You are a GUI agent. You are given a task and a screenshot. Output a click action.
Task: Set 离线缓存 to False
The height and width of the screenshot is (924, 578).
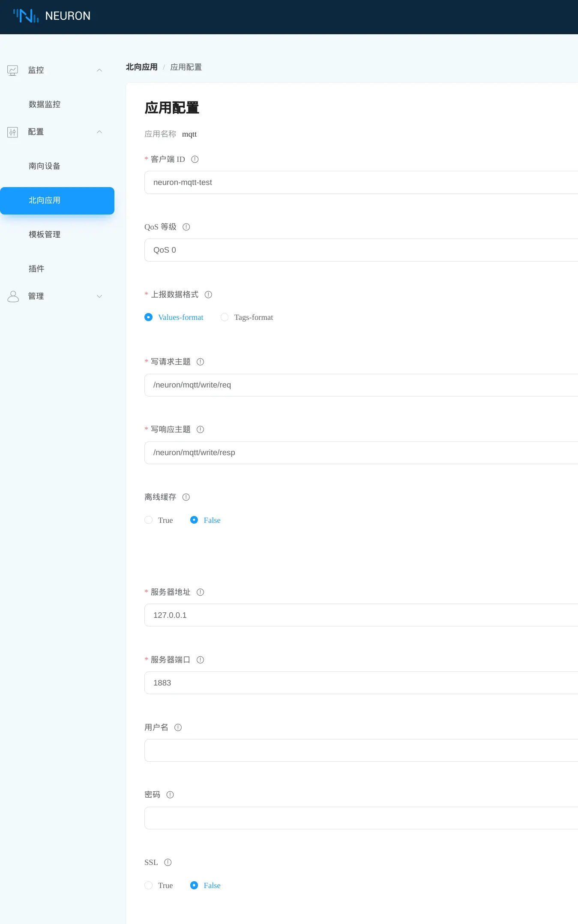(194, 520)
